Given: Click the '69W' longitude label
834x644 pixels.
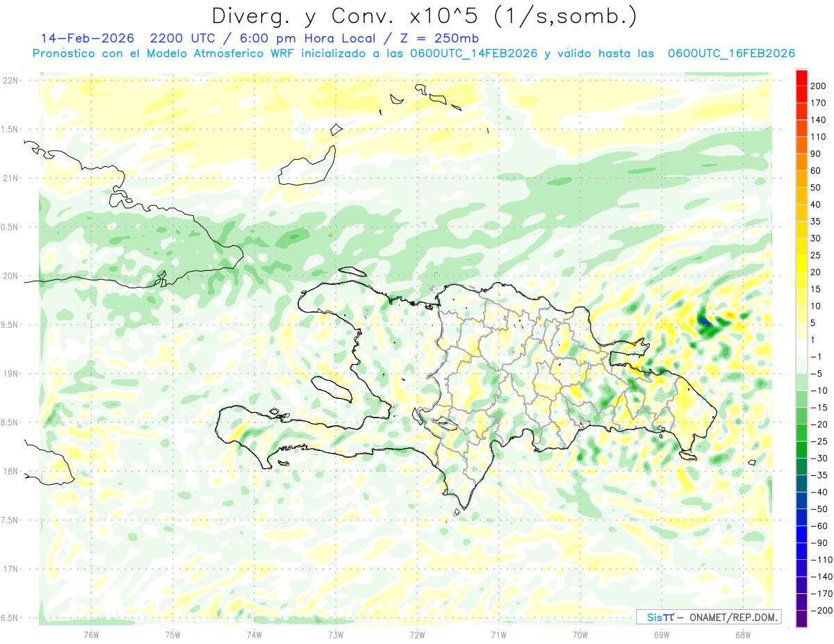Looking at the screenshot, I should pos(662,634).
